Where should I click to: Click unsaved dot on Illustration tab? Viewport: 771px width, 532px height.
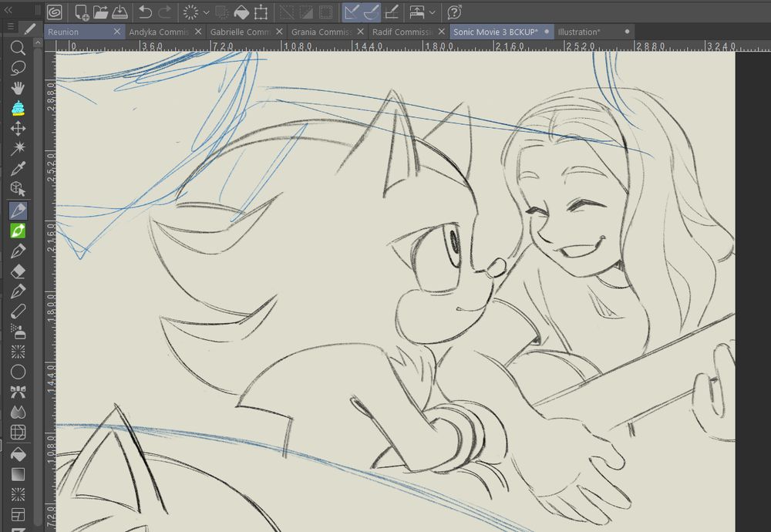[x=627, y=32]
